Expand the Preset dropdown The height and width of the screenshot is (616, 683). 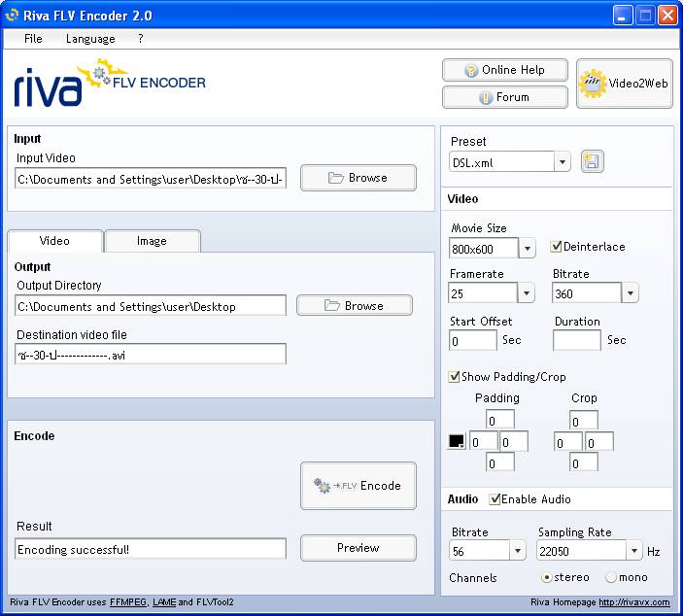click(x=563, y=162)
